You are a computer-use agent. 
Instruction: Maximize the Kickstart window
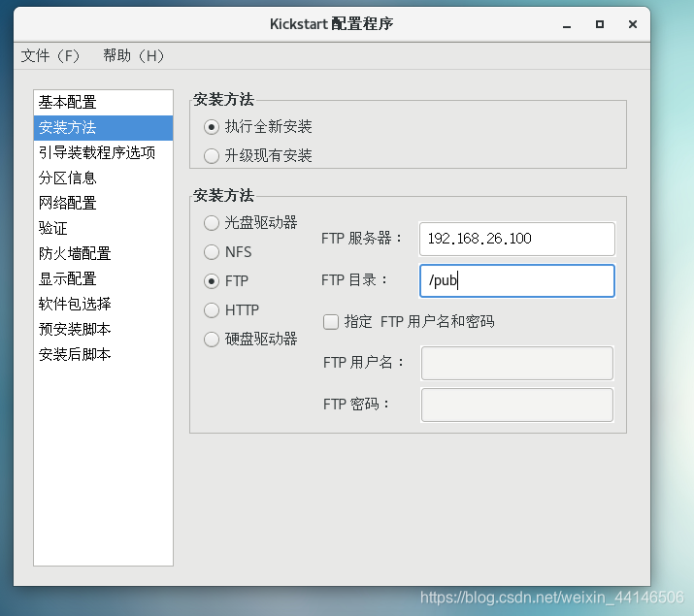[x=600, y=24]
